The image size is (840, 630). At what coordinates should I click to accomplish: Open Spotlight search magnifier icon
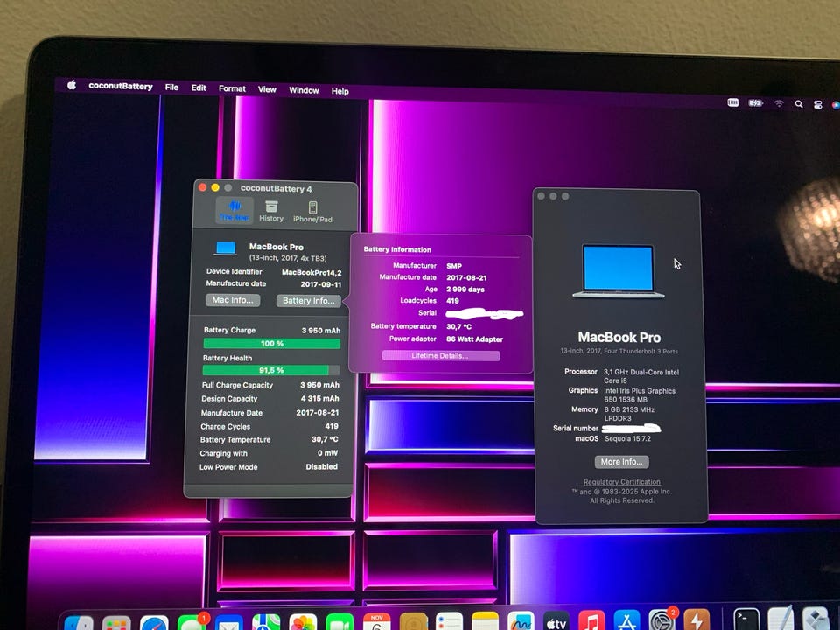pyautogui.click(x=798, y=104)
